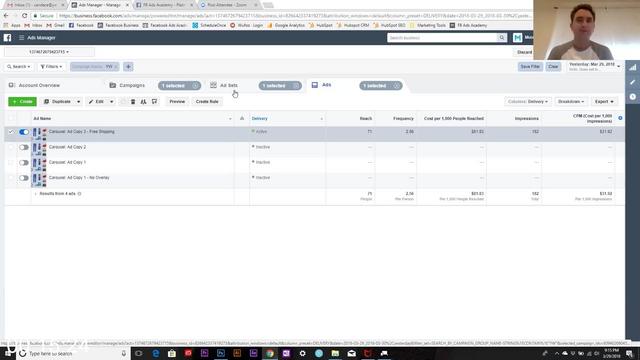Image resolution: width=640 pixels, height=360 pixels.
Task: Open the clock history icon in right sidebar
Action: click(633, 97)
